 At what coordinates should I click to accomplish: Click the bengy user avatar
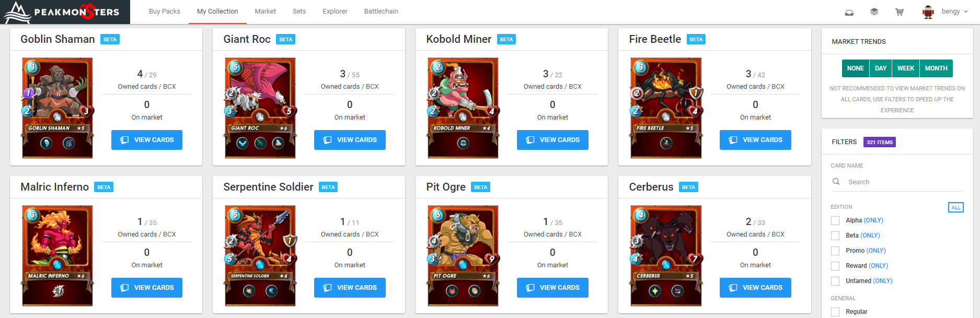click(x=928, y=12)
